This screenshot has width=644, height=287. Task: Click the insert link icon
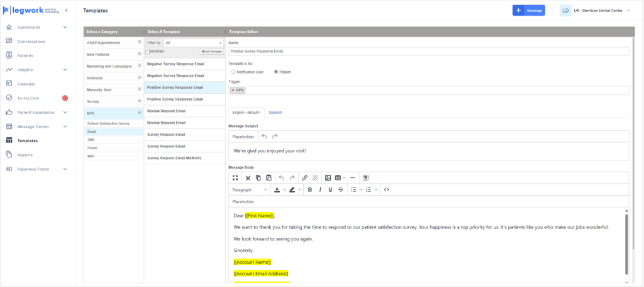[304, 178]
